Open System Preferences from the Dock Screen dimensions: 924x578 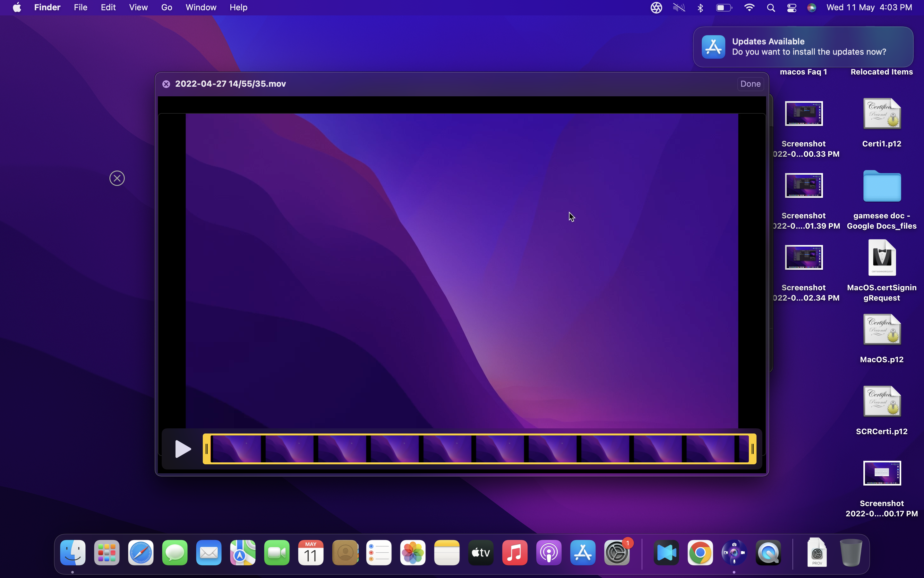point(617,552)
